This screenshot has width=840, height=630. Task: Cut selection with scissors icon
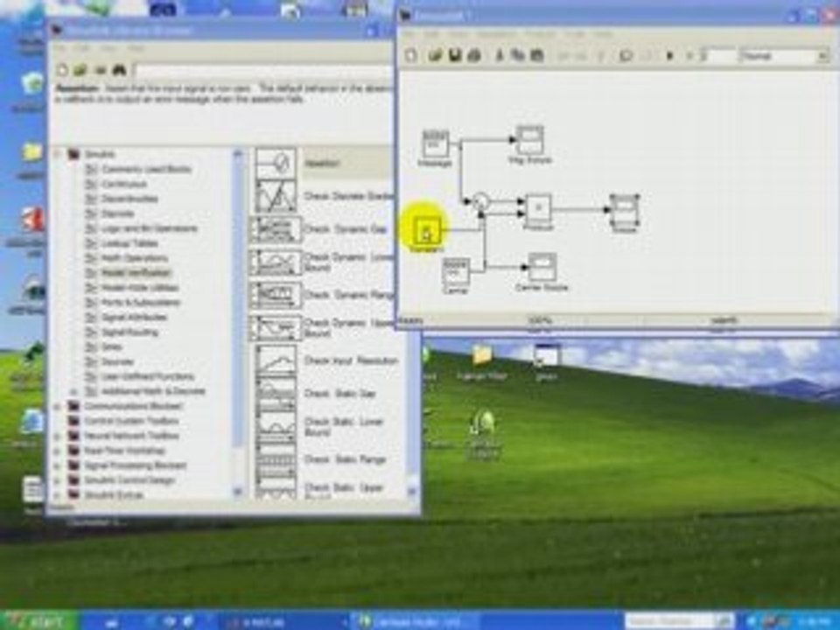[500, 55]
